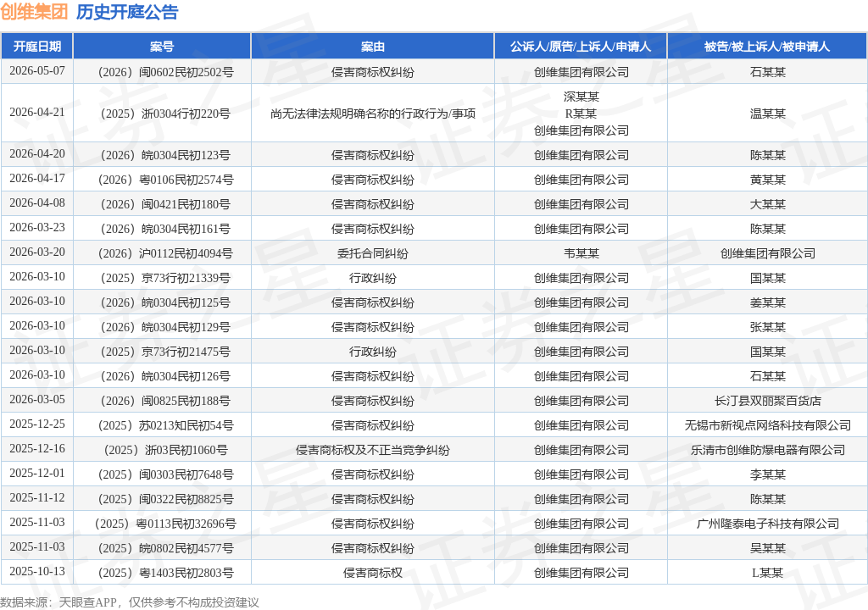The height and width of the screenshot is (610, 868).
Task: Click the 被告/被上诉人/被申请人 column header
Action: (x=767, y=47)
